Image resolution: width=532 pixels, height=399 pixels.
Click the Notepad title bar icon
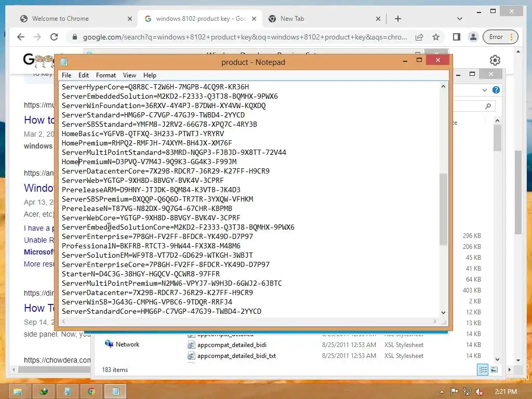click(x=64, y=62)
